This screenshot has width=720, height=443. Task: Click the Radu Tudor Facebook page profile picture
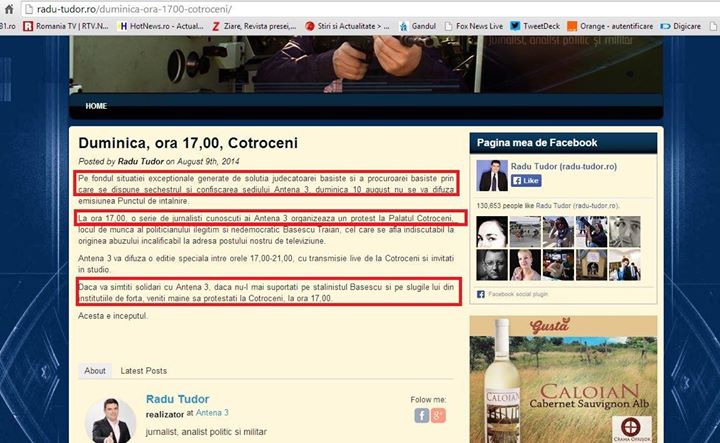[x=491, y=176]
